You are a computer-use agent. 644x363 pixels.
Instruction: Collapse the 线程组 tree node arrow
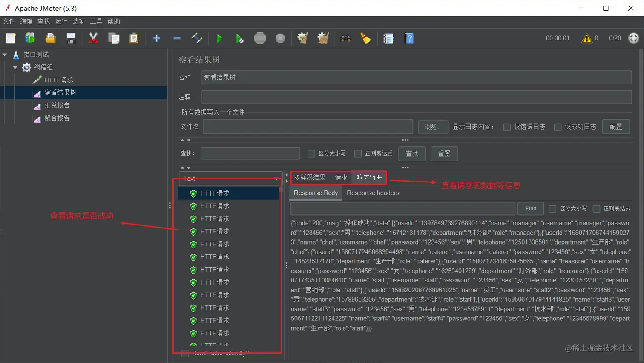(x=15, y=67)
